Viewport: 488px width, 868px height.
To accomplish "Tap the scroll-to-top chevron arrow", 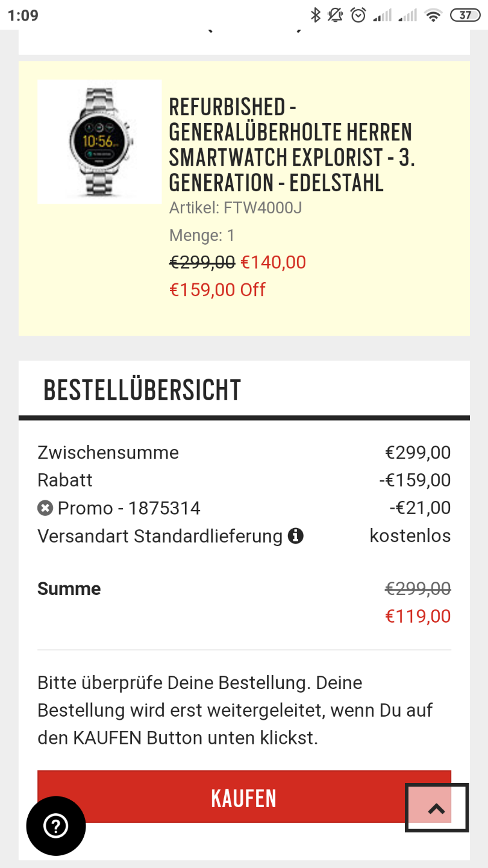I will point(437,808).
